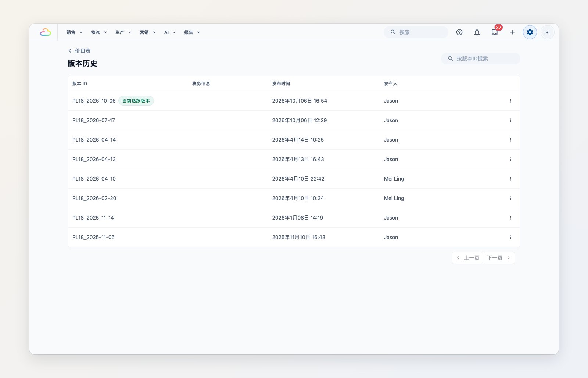Screen dimensions: 588x378
Task: Click the 下一页 button
Action: coord(499,258)
